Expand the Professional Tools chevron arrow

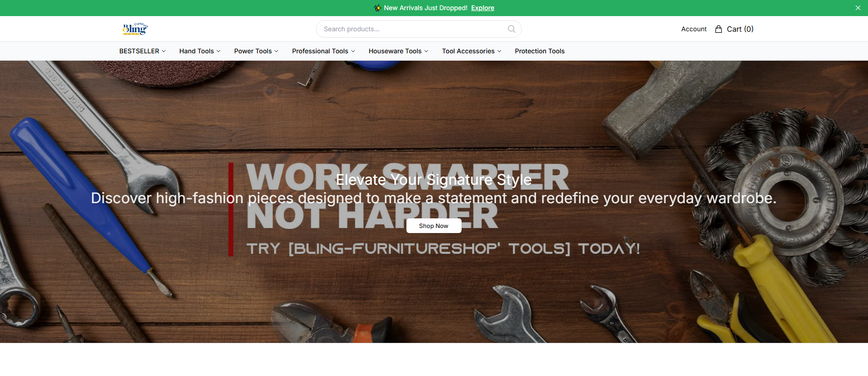coord(353,51)
